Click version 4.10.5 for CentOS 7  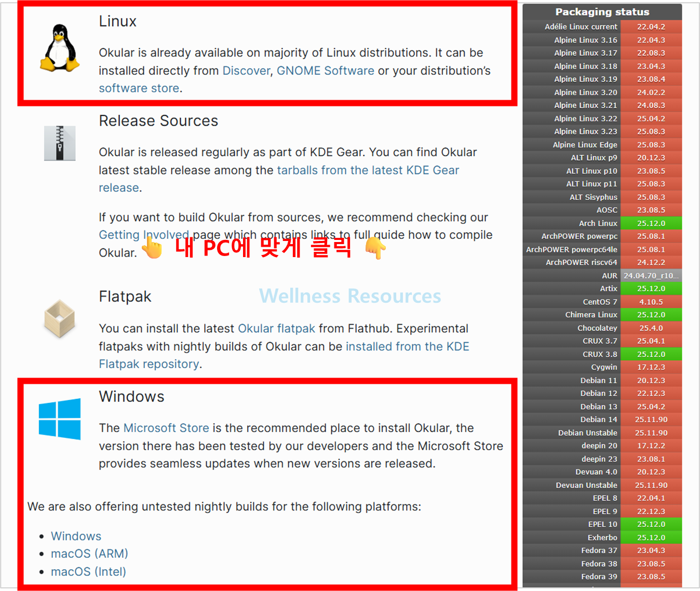[651, 302]
